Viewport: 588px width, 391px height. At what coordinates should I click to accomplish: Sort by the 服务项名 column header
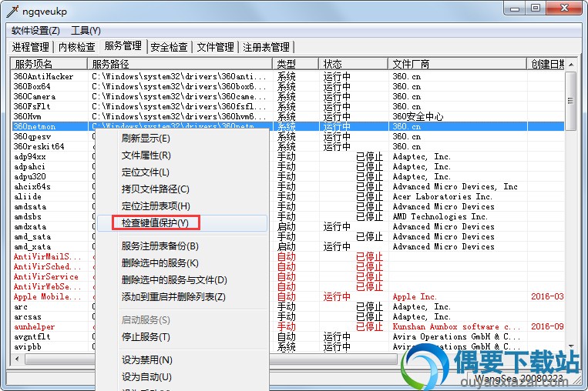[49, 64]
